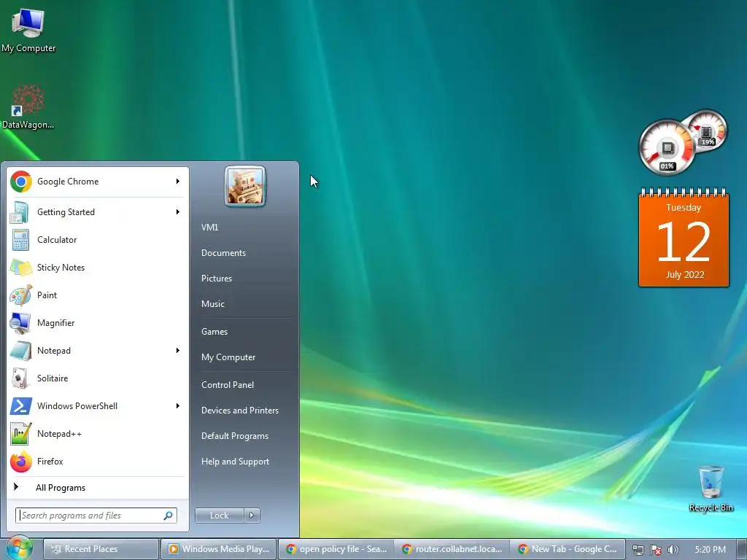The height and width of the screenshot is (560, 747).
Task: Open Devices and Printers
Action: [239, 411]
